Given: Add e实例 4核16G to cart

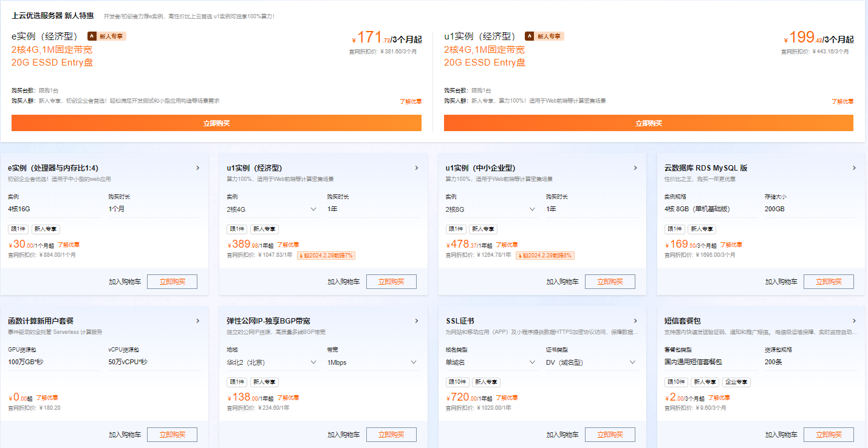Looking at the screenshot, I should click(125, 282).
